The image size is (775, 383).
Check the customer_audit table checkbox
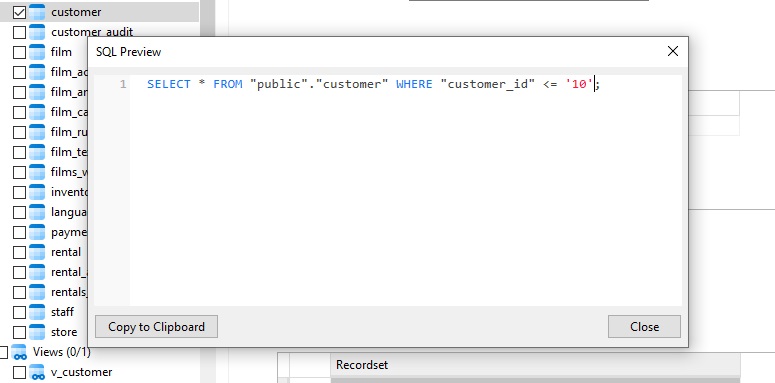[19, 32]
